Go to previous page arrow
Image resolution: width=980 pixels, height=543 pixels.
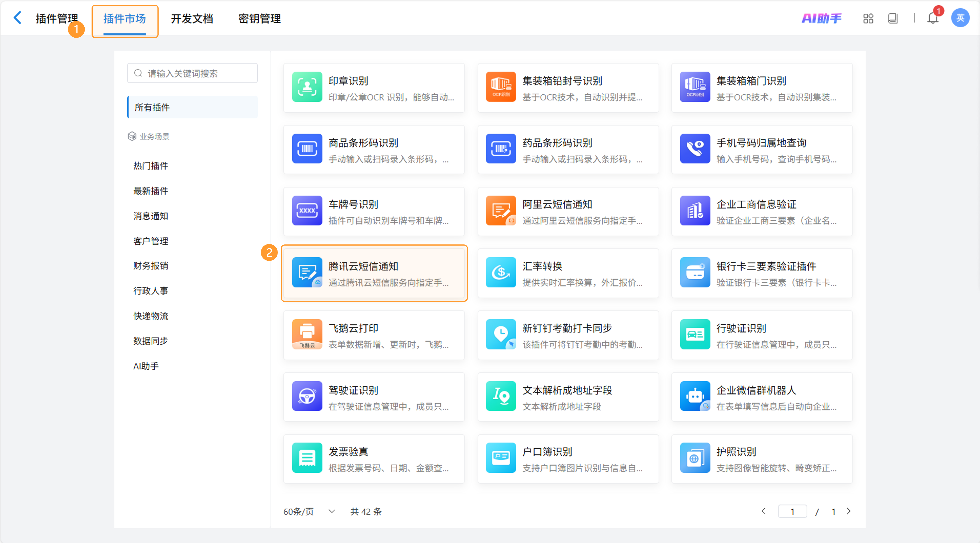pyautogui.click(x=763, y=511)
